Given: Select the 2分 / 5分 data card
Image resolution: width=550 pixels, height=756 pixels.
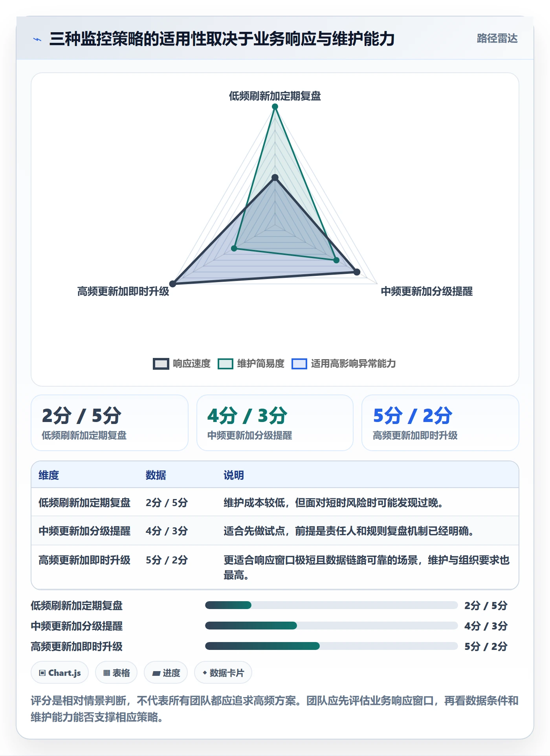Looking at the screenshot, I should 110,423.
